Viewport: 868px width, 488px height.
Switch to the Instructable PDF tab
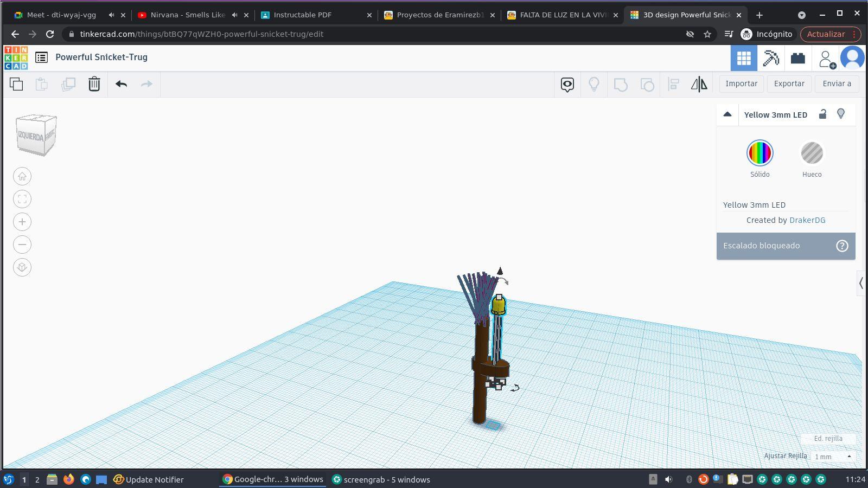pos(302,15)
